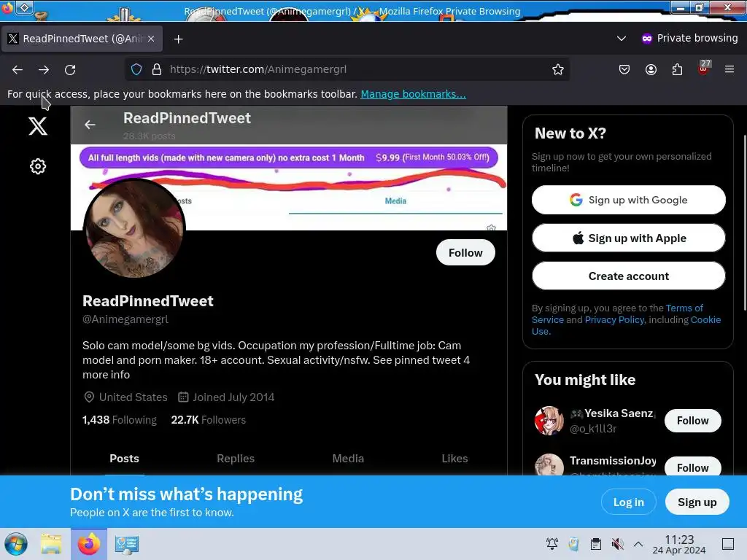The height and width of the screenshot is (560, 747).
Task: Switch to the profile Media tab
Action: pyautogui.click(x=348, y=459)
